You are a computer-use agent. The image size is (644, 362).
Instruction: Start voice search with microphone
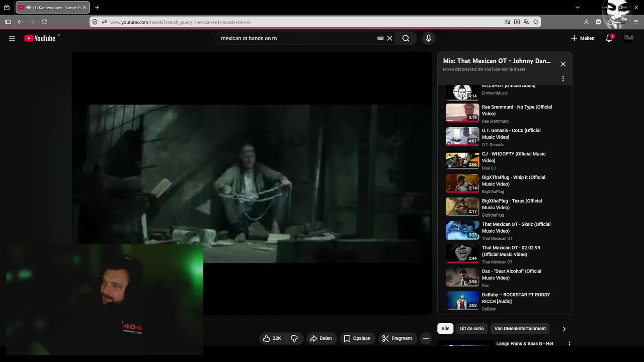tap(428, 38)
